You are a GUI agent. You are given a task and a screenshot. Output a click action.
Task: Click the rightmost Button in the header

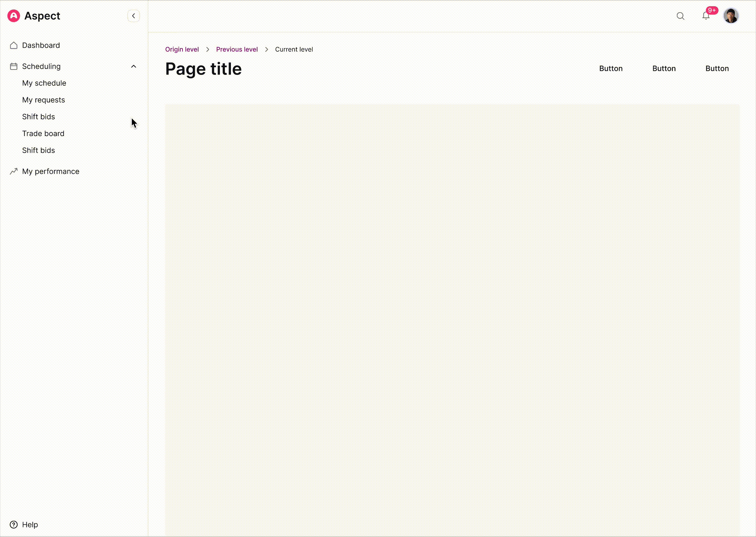(x=717, y=69)
